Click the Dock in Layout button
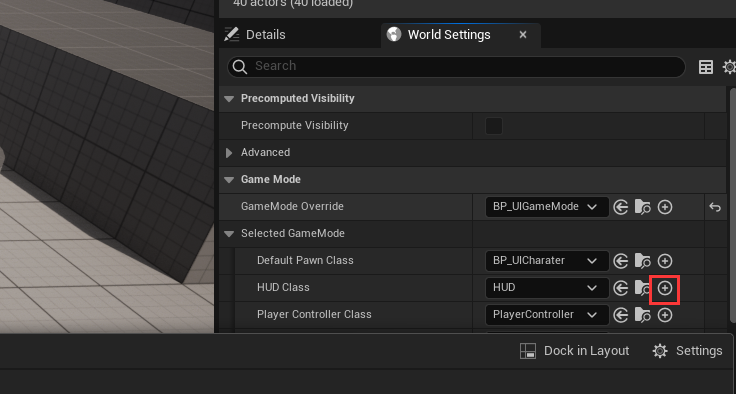Viewport: 736px width, 394px height. 575,351
